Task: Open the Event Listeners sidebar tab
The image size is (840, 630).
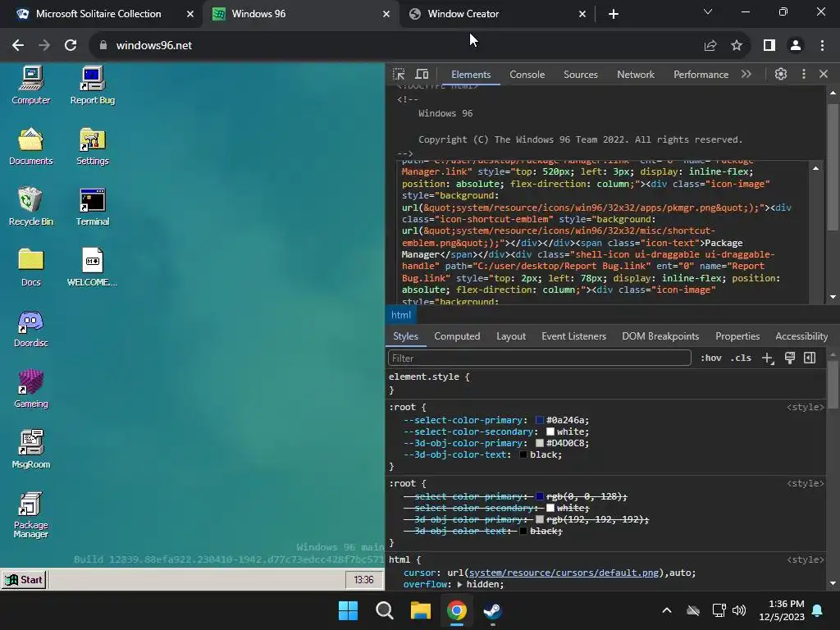Action: click(x=573, y=336)
